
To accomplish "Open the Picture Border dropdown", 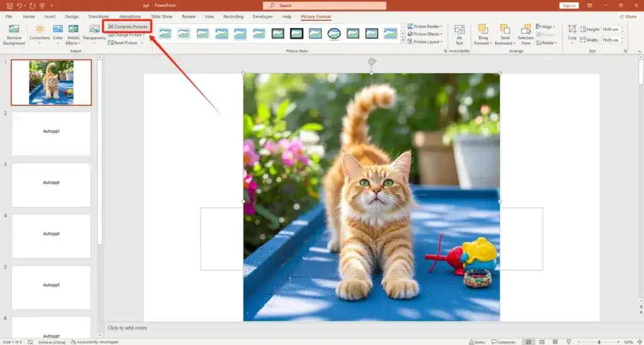I will point(425,26).
